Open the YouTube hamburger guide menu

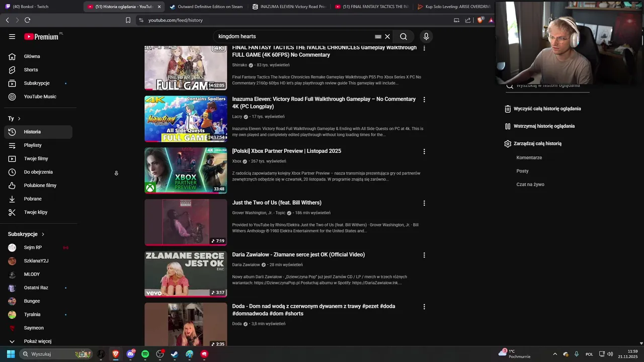[12, 36]
